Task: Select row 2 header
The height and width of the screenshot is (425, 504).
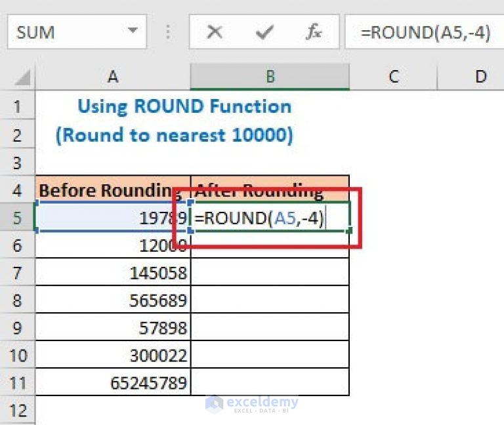Action: tap(17, 134)
